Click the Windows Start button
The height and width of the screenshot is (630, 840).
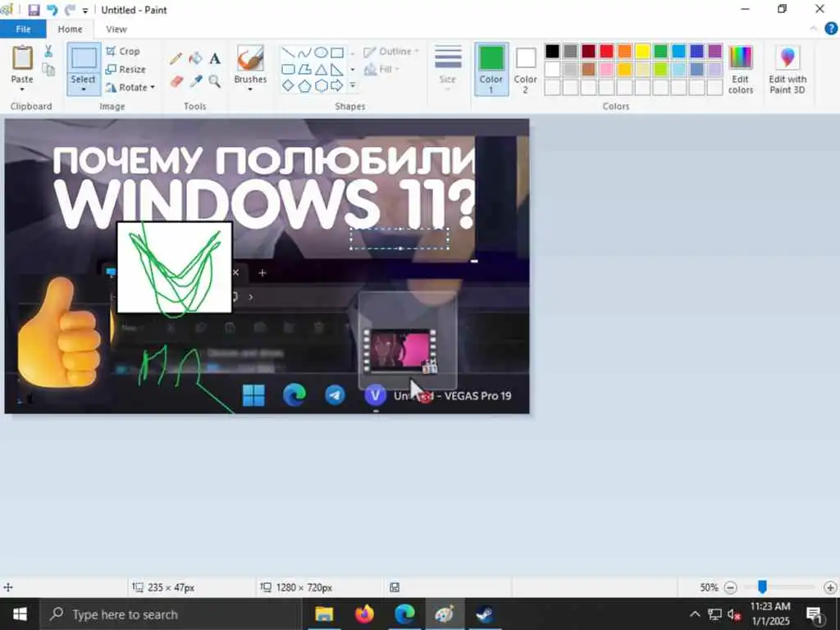pos(20,614)
